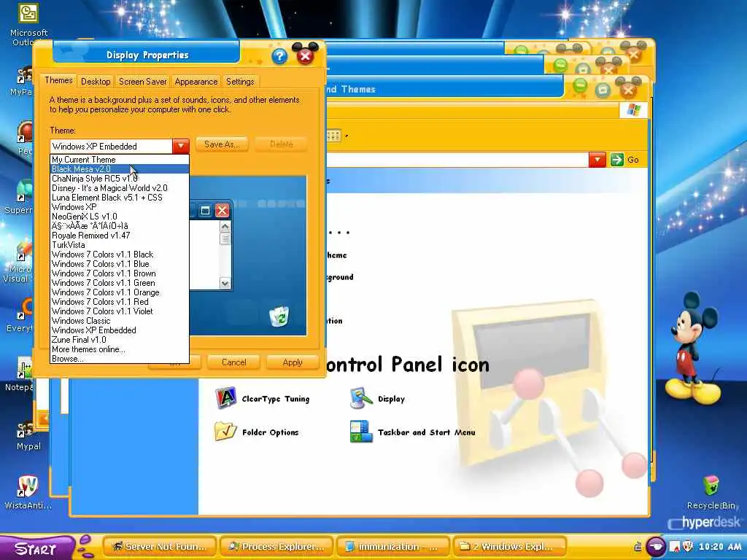Viewport: 747px width, 560px height.
Task: Open the Folder Options icon
Action: 257,432
